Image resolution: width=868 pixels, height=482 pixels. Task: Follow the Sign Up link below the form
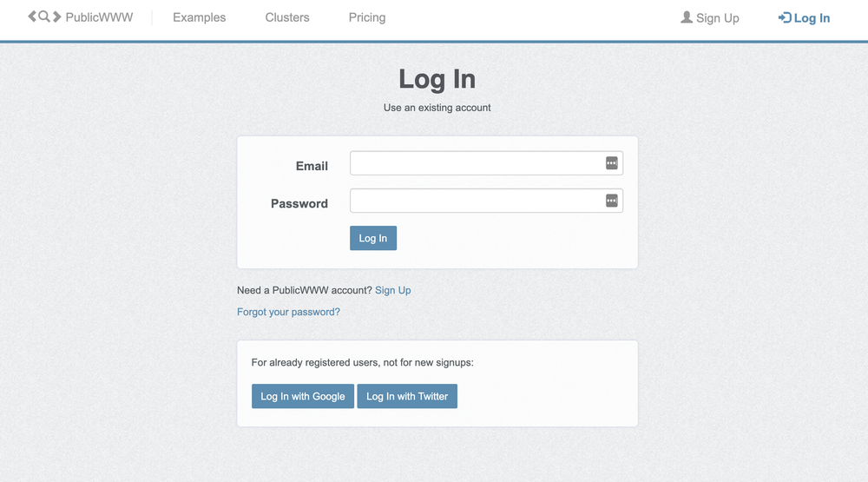393,290
